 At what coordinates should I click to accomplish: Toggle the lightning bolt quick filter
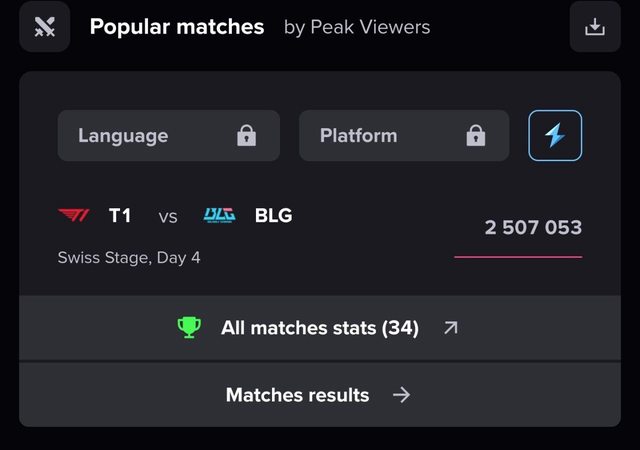(555, 135)
